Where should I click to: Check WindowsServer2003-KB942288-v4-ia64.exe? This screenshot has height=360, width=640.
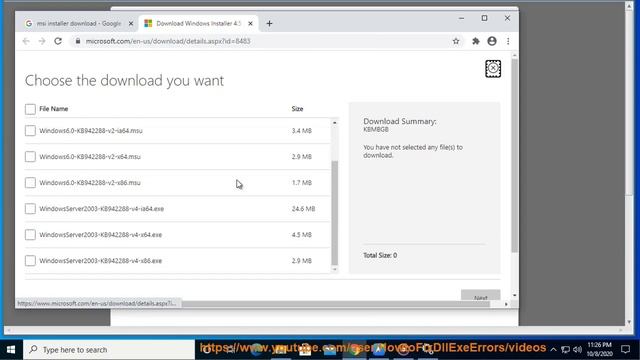(x=30, y=209)
